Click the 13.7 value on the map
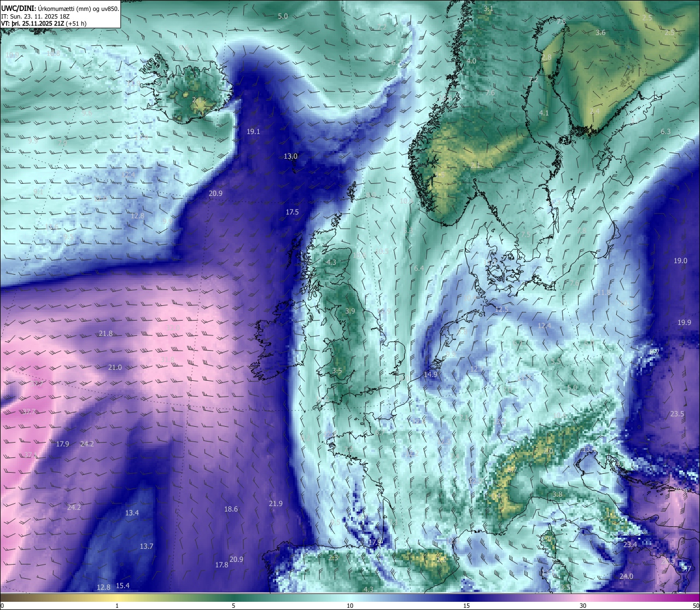The height and width of the screenshot is (610, 700). 146,547
